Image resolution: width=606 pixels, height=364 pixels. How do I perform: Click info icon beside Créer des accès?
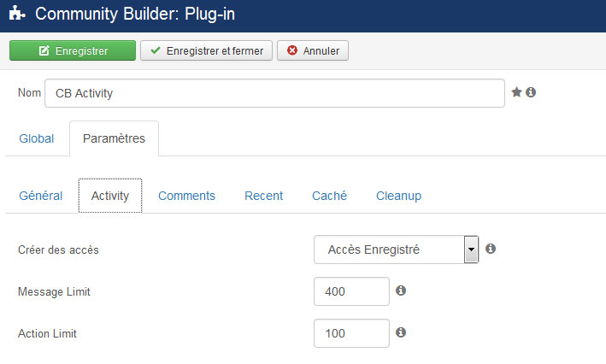tap(491, 249)
